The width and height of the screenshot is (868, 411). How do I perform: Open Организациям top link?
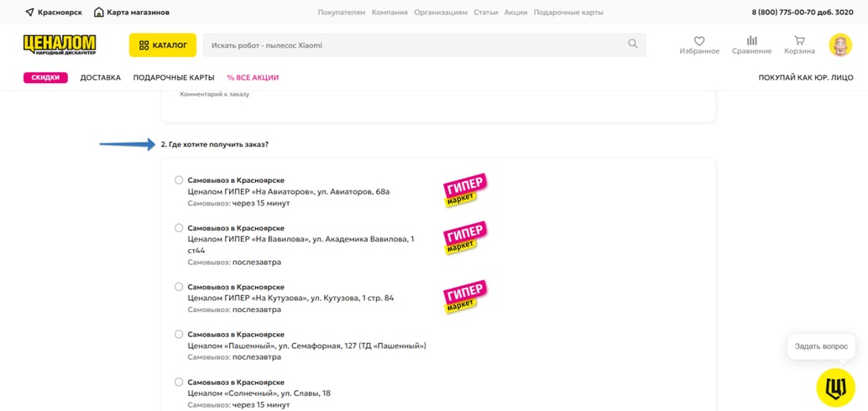tap(441, 13)
